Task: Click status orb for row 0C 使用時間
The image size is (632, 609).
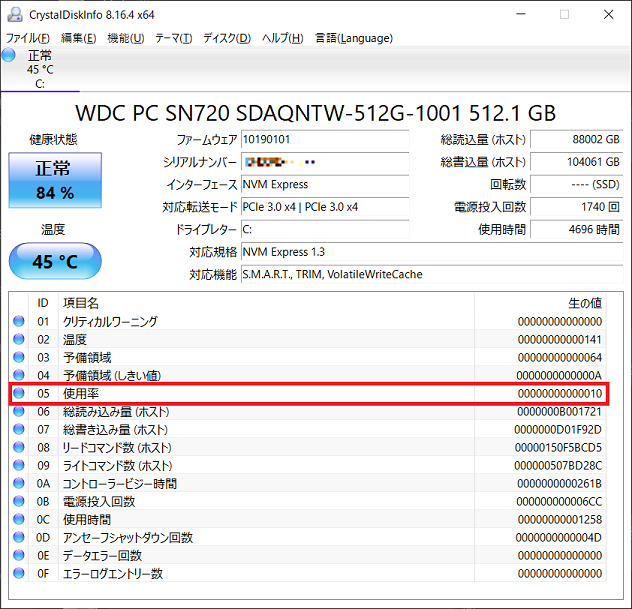Action: tap(19, 519)
